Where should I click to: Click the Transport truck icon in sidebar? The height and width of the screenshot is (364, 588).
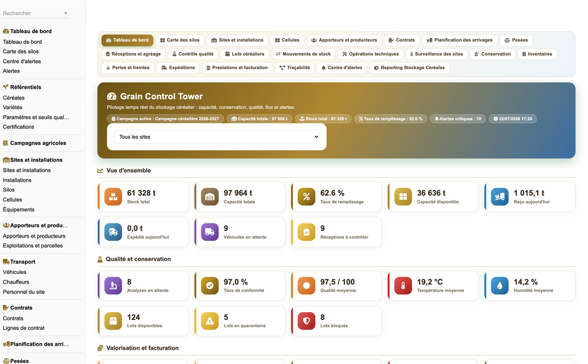point(6,262)
